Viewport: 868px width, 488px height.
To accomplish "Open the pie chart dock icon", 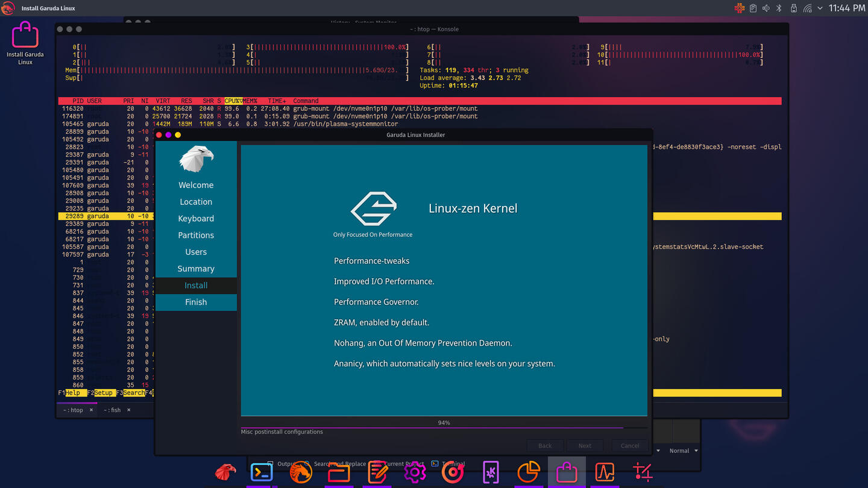I will (x=529, y=472).
